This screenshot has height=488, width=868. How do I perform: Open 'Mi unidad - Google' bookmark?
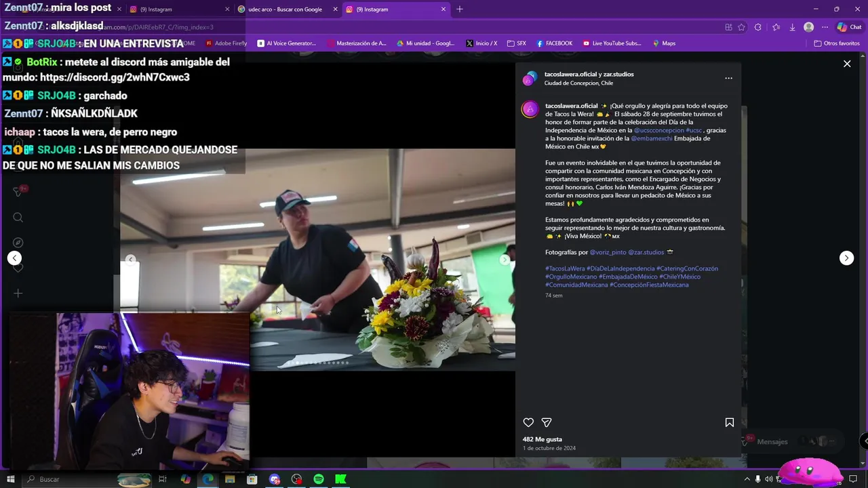tap(426, 43)
